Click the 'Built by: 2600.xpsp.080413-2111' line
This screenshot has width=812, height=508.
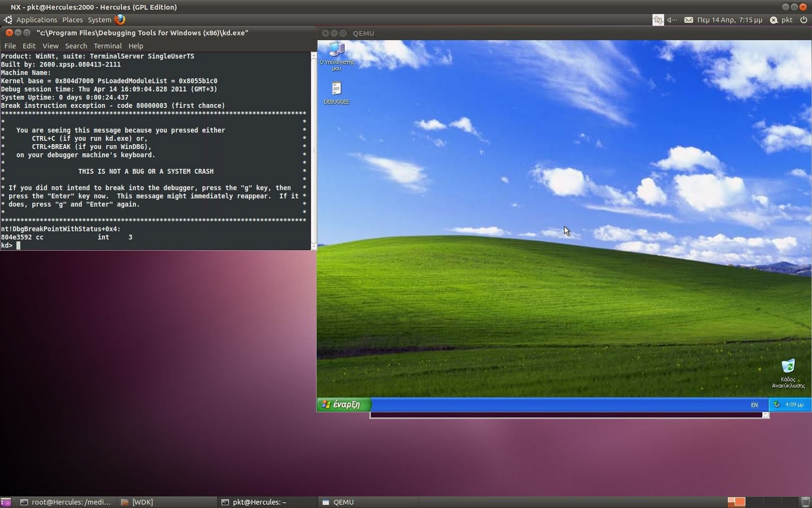(61, 65)
